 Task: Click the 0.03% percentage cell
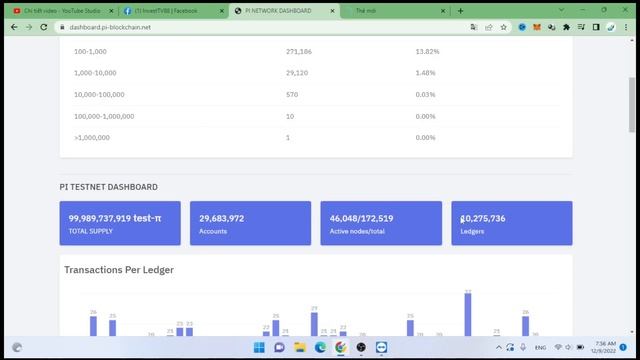425,95
